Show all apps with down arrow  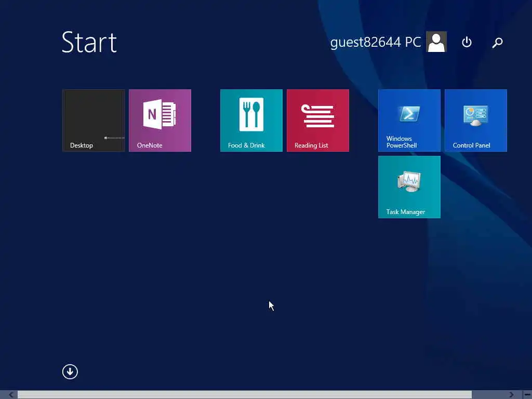point(70,372)
